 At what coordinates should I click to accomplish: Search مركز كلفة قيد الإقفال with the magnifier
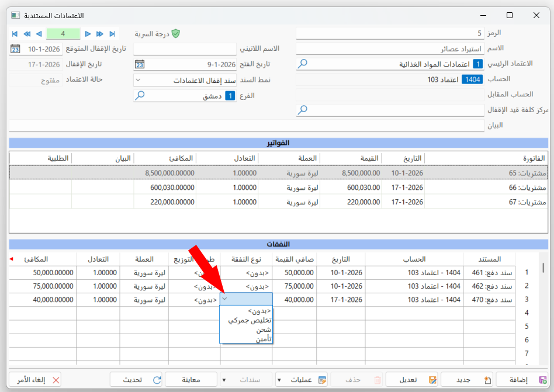pos(303,110)
